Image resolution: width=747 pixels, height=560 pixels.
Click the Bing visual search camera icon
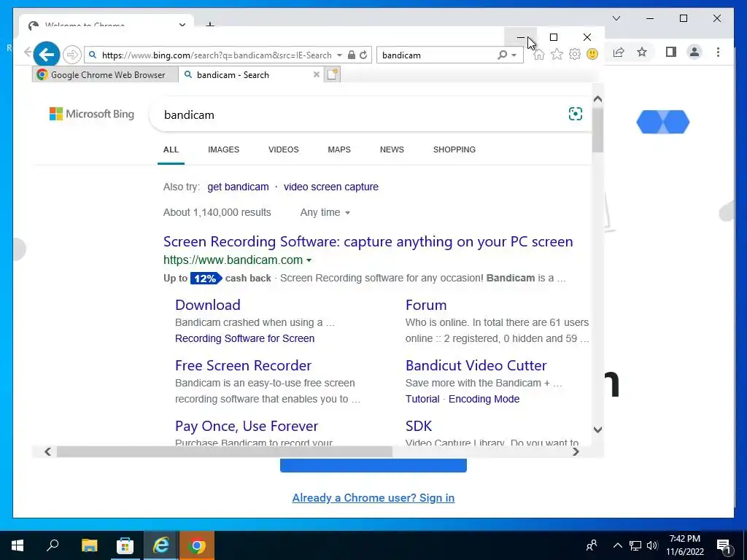pyautogui.click(x=576, y=114)
